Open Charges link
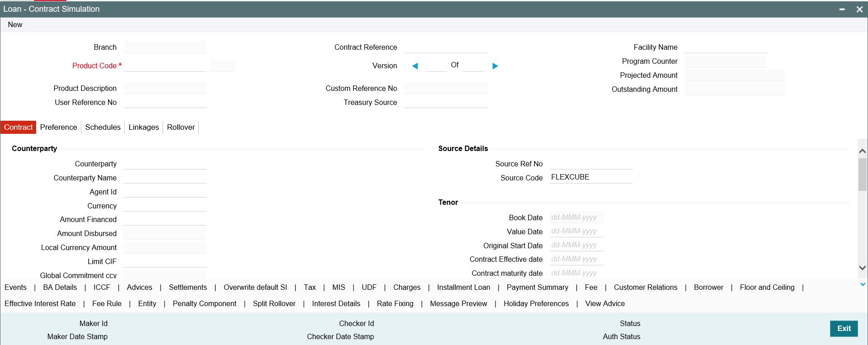 pyautogui.click(x=407, y=288)
